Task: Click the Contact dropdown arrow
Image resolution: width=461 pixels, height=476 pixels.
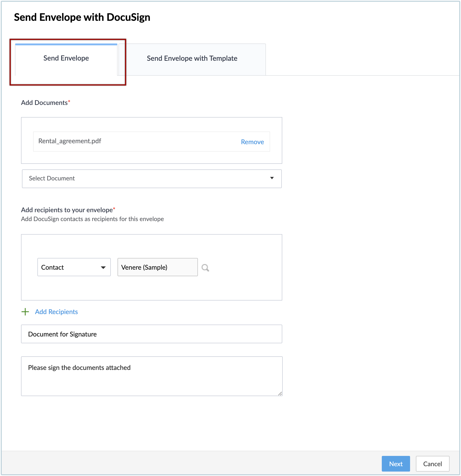Action: (x=103, y=267)
